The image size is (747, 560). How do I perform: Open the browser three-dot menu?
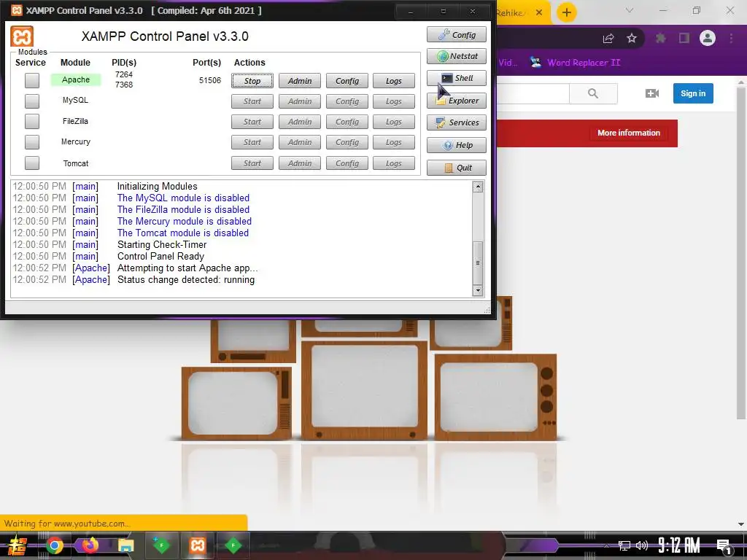tap(731, 38)
